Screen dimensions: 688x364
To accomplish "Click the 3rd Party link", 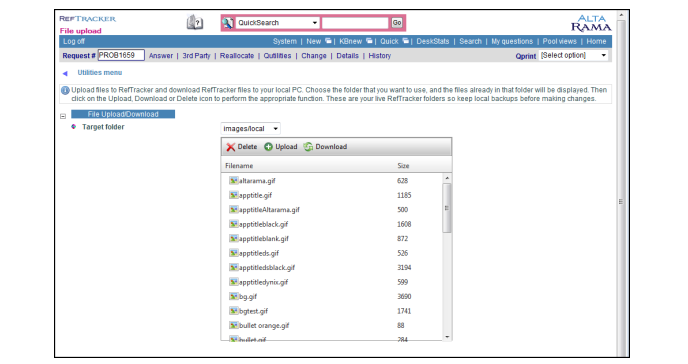I will pyautogui.click(x=196, y=56).
